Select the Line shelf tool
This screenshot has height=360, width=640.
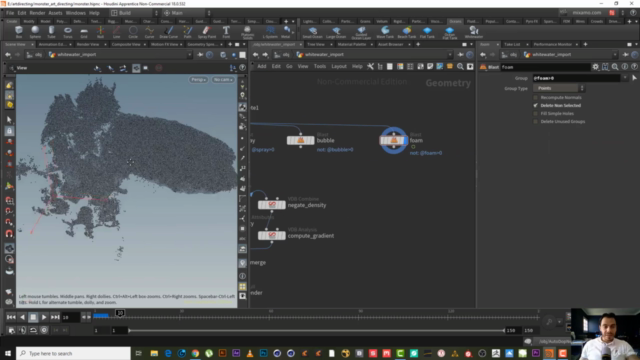(116, 32)
